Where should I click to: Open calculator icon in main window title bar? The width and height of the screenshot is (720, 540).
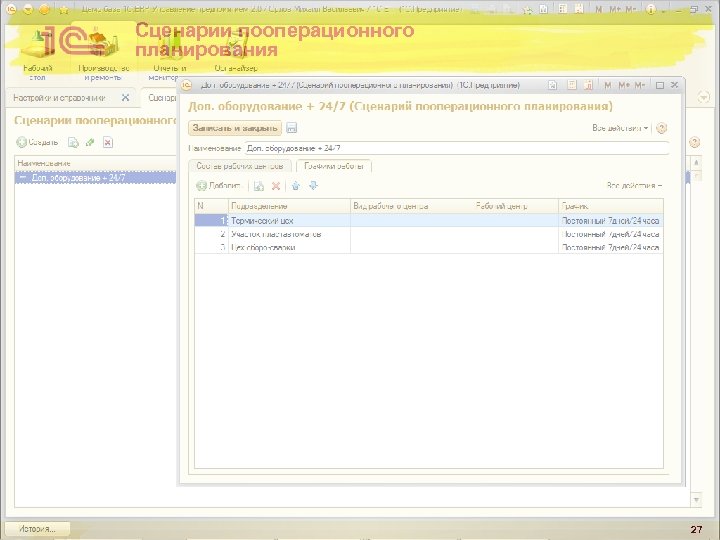coord(563,8)
